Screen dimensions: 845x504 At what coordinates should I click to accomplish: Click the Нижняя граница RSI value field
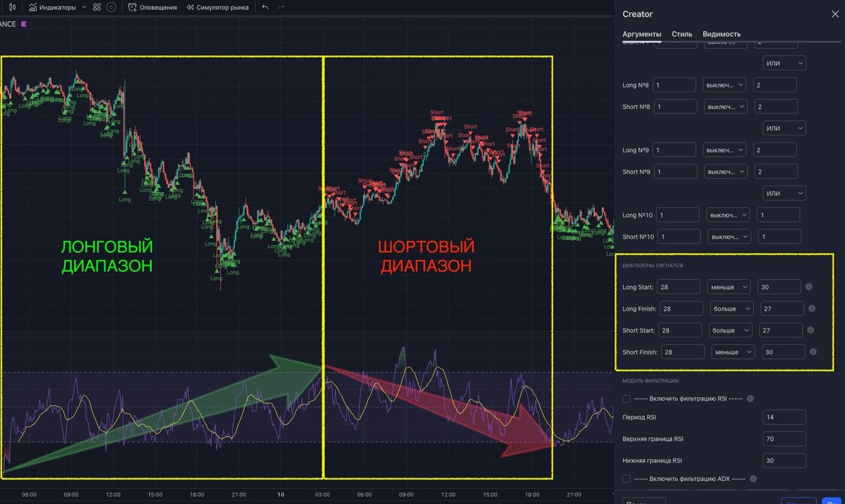[784, 460]
